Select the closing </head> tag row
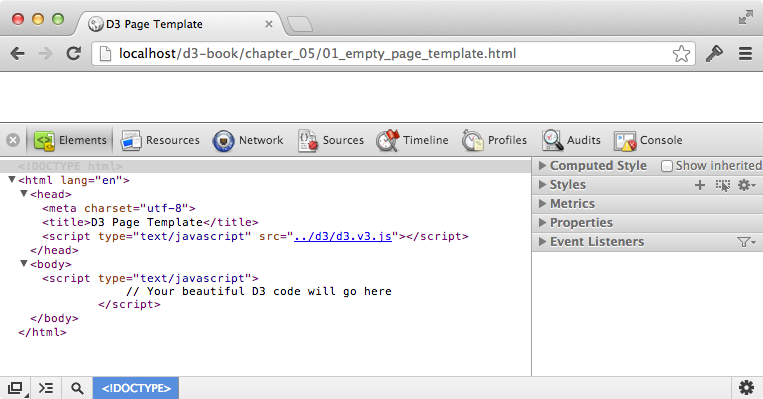This screenshot has height=399, width=763. (x=54, y=251)
